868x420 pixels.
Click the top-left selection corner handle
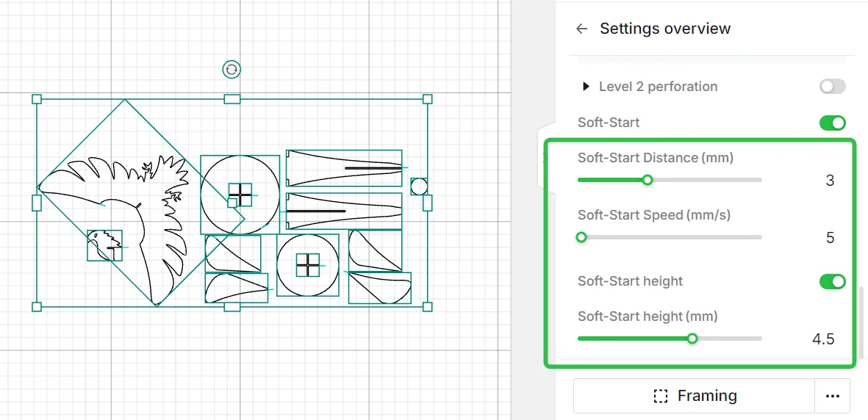(x=37, y=99)
